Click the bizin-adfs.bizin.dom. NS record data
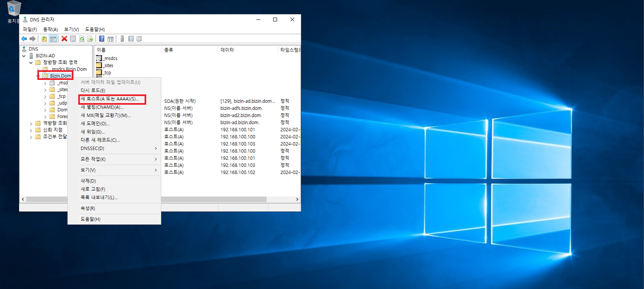The image size is (644, 289). 241,108
